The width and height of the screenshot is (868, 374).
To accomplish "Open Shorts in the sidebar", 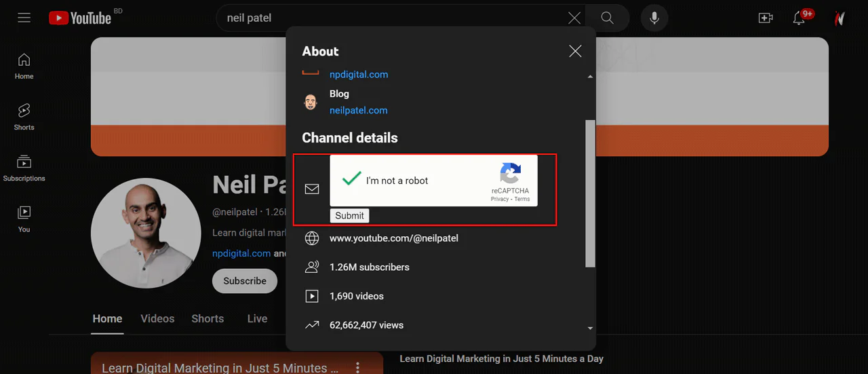I will point(24,117).
